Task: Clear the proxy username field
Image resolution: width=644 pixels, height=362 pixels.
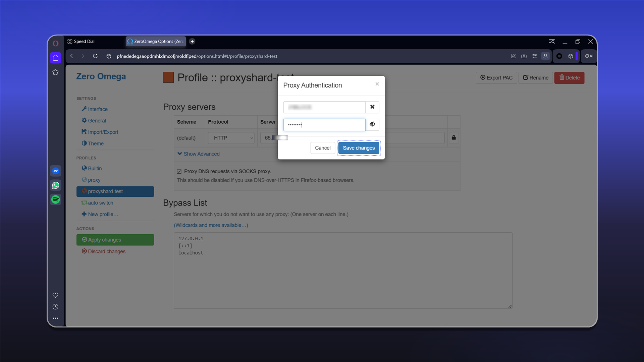Action: click(372, 107)
